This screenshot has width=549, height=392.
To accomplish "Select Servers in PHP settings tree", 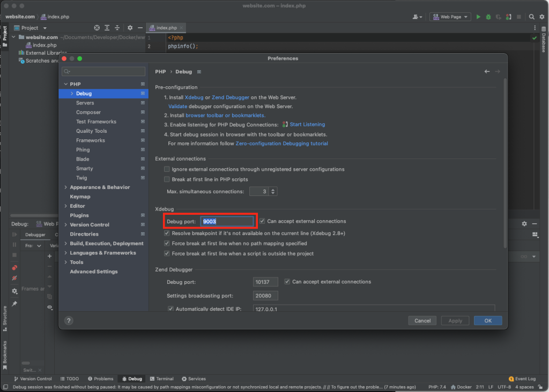I will [85, 103].
